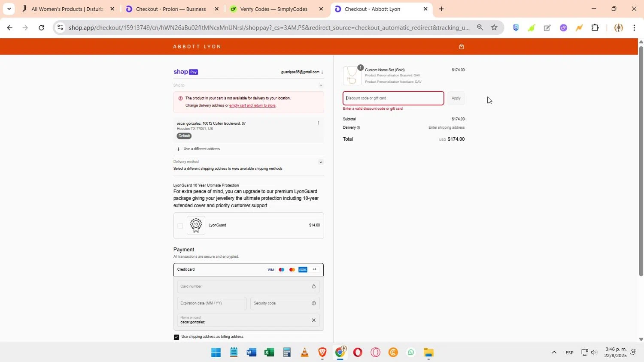
Task: Close the Checkout - Prolon tab
Action: tap(217, 9)
